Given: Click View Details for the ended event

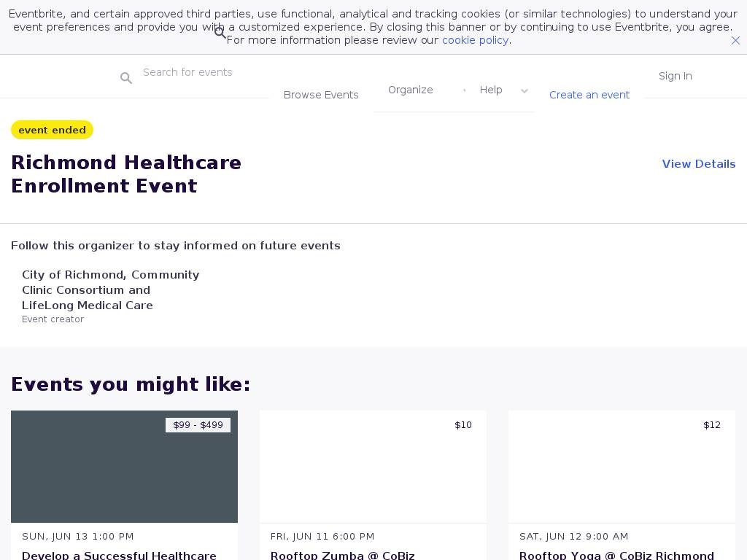Looking at the screenshot, I should point(698,164).
